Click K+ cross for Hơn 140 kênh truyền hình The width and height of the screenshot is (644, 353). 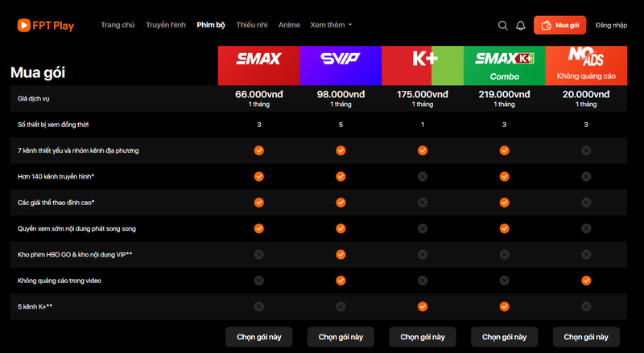click(423, 177)
